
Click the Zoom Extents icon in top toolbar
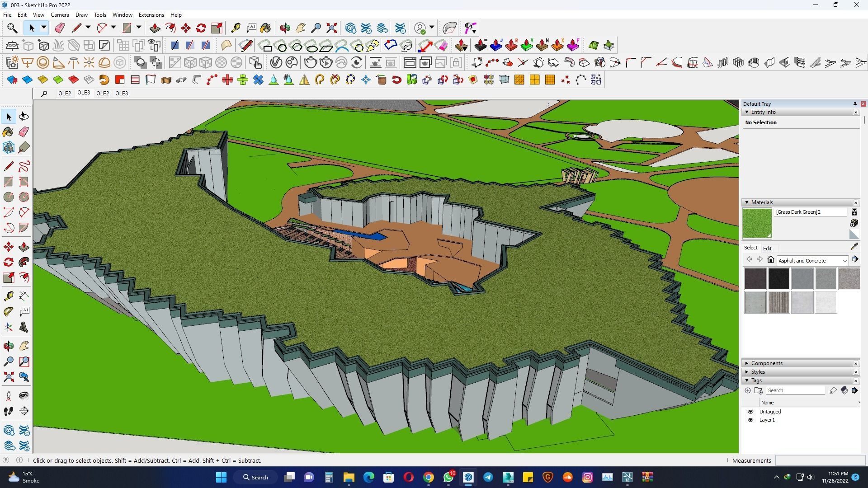(331, 28)
